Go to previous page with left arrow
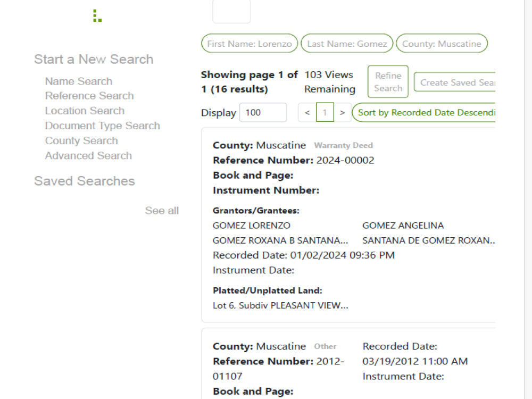Screen dimensions: 532x399 point(307,112)
